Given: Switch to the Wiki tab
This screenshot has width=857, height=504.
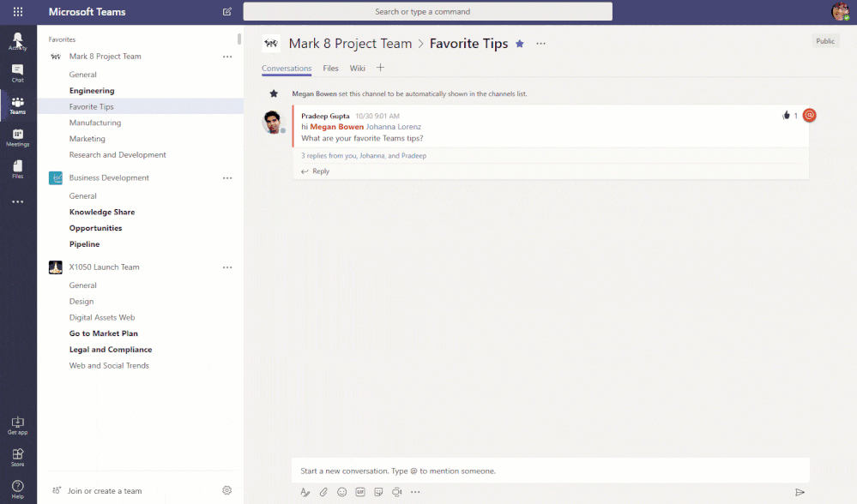Looking at the screenshot, I should tap(358, 69).
